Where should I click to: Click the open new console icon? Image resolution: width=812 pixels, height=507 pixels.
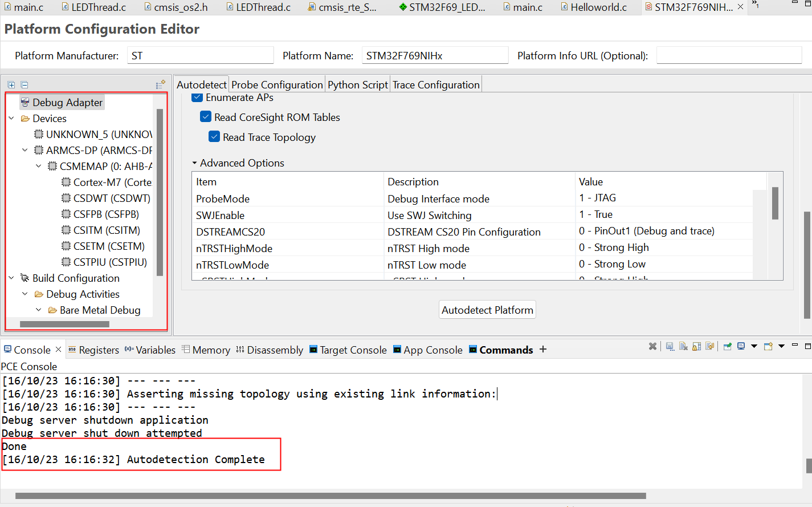pyautogui.click(x=768, y=347)
